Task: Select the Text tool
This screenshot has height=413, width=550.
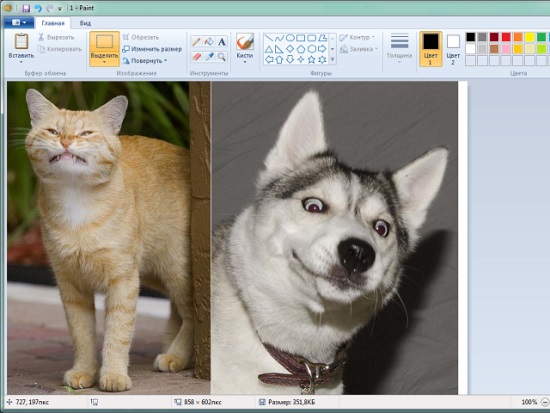Action: coord(222,42)
